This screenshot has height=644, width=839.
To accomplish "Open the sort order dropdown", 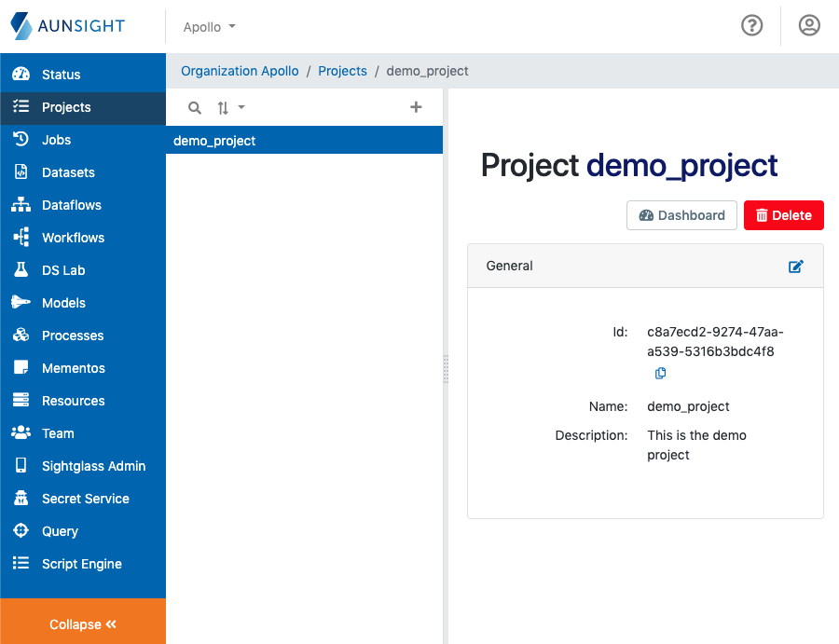I will (229, 107).
